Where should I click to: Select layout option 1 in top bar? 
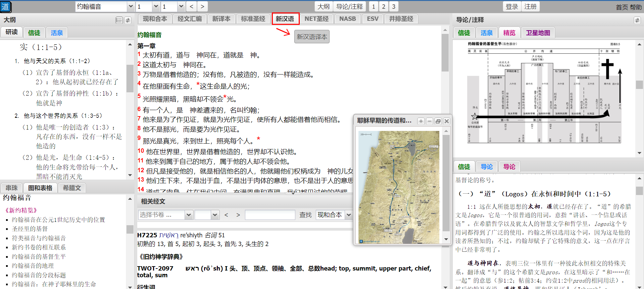(x=374, y=6)
